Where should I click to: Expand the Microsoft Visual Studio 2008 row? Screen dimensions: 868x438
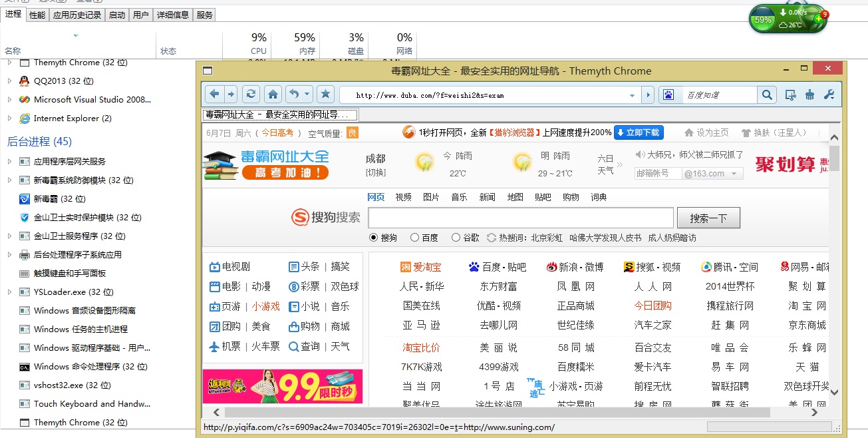click(x=9, y=100)
